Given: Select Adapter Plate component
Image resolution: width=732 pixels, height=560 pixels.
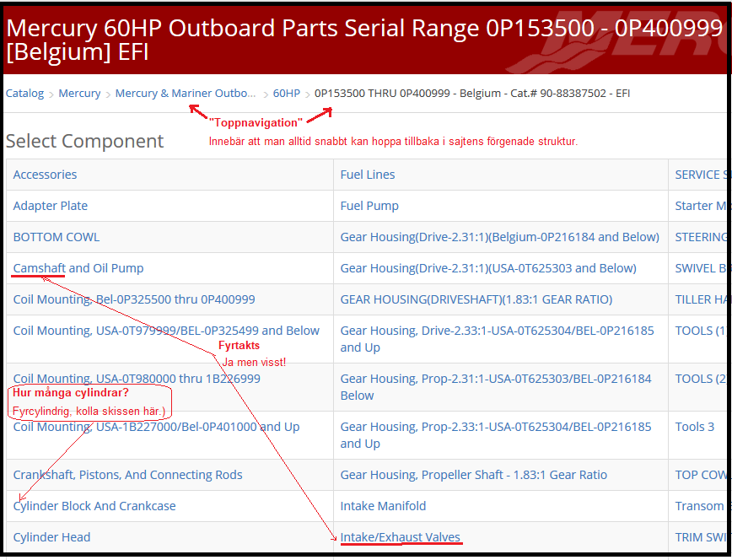Looking at the screenshot, I should pyautogui.click(x=51, y=206).
